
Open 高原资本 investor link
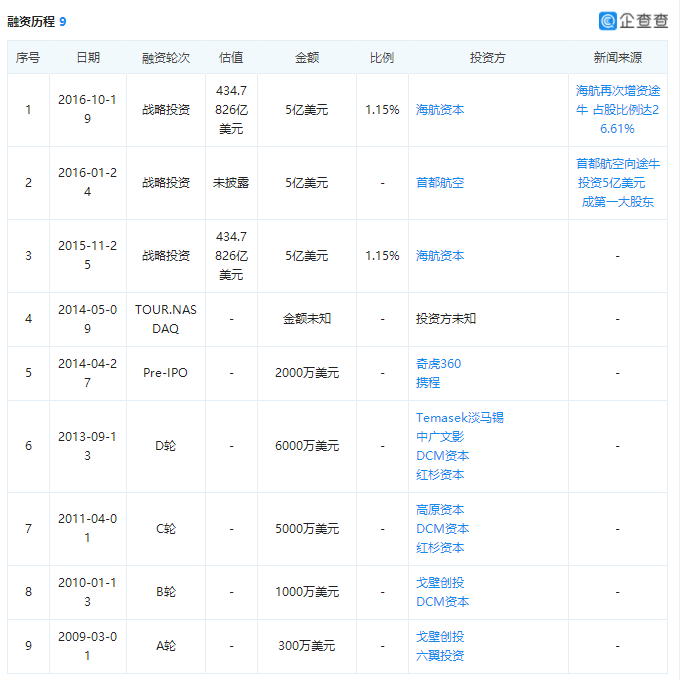tap(440, 510)
